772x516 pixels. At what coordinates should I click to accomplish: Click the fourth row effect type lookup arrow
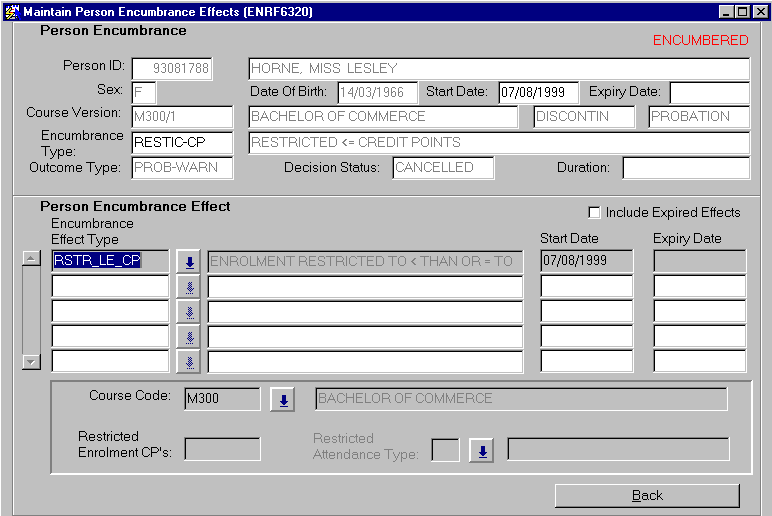188,337
